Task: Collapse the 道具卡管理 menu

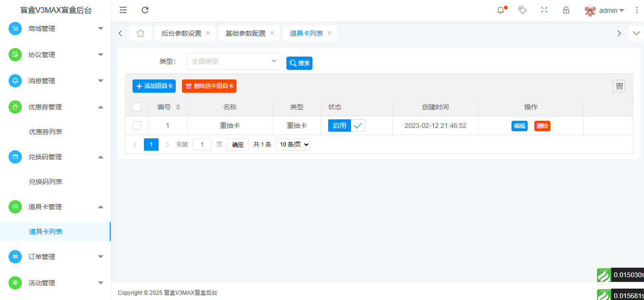Action: (x=55, y=207)
